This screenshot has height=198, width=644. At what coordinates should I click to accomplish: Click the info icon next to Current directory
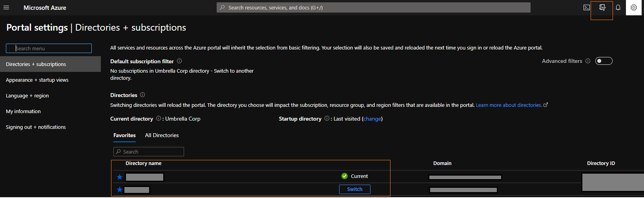(159, 118)
